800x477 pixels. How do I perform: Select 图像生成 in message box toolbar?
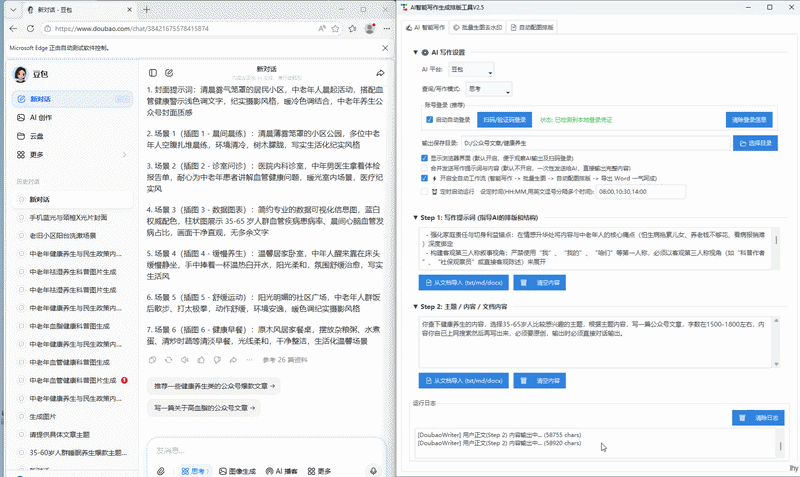[x=237, y=471]
